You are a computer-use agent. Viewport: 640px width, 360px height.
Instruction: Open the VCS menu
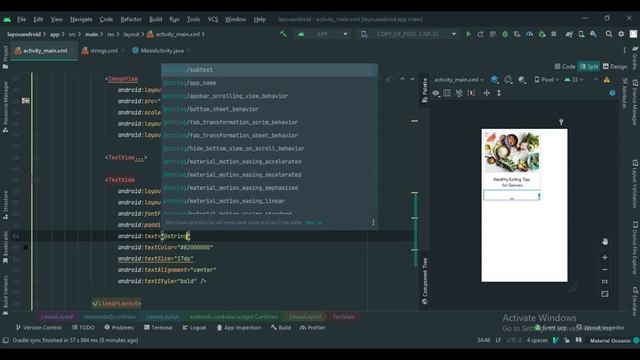pos(213,19)
